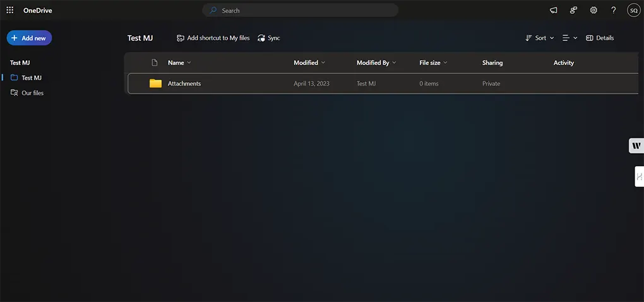Screen dimensions: 644x302
Task: Click the Activity column header
Action: coord(563,63)
